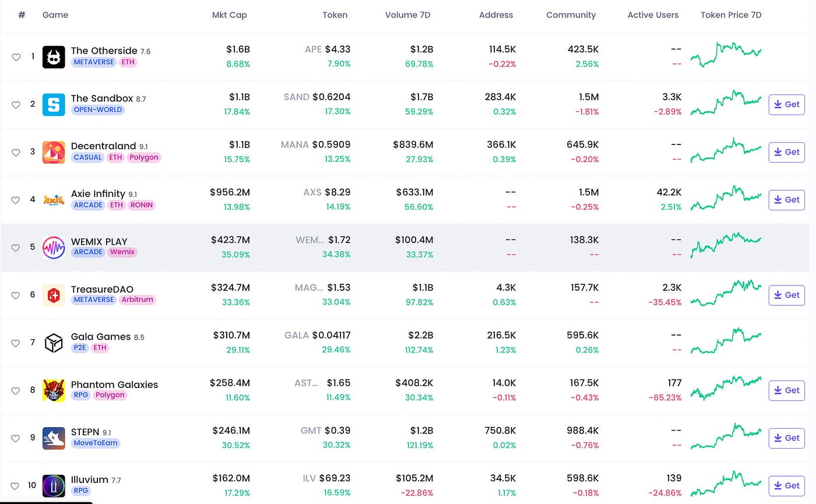Screen dimensions: 816x504
Task: Click the $2.2B volume for Gala Games
Action: coord(420,335)
